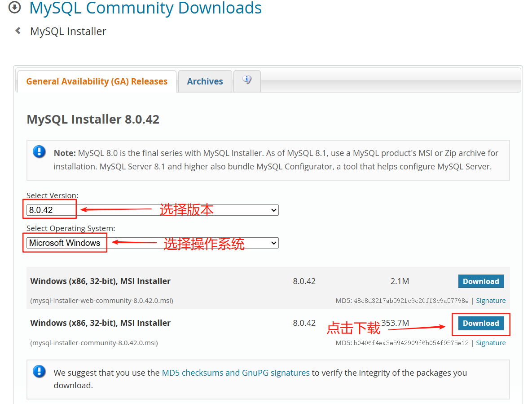Go to MySQL Installer breadcrumb
Image resolution: width=532 pixels, height=404 pixels.
[x=68, y=31]
